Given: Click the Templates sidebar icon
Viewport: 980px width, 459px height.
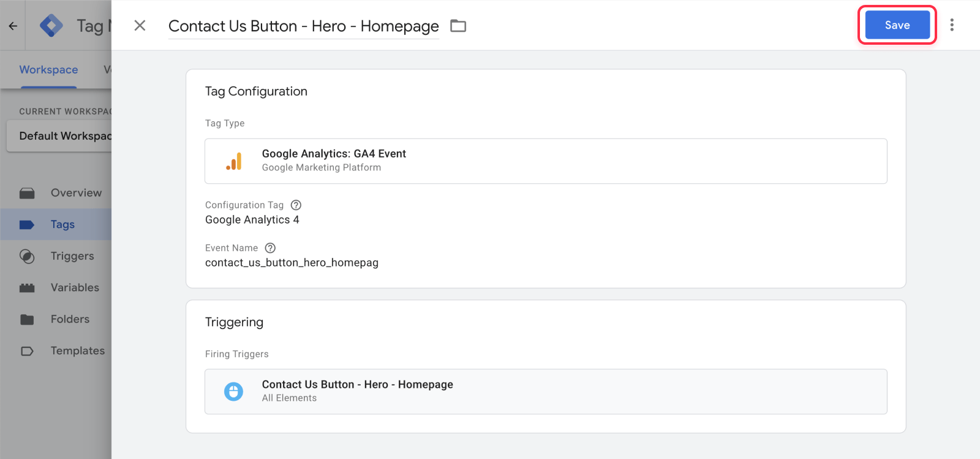Looking at the screenshot, I should [x=27, y=351].
